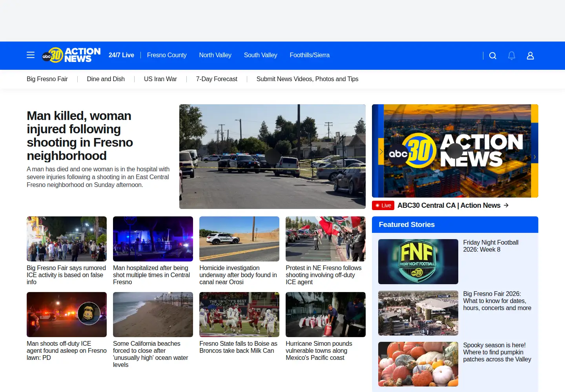The height and width of the screenshot is (392, 565).
Task: Select South Valley in the nav bar
Action: coord(261,55)
